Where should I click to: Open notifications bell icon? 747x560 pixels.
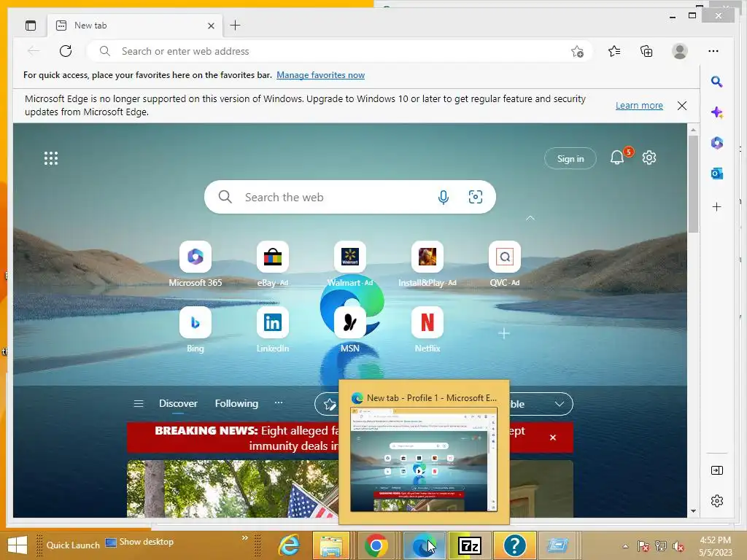click(617, 157)
